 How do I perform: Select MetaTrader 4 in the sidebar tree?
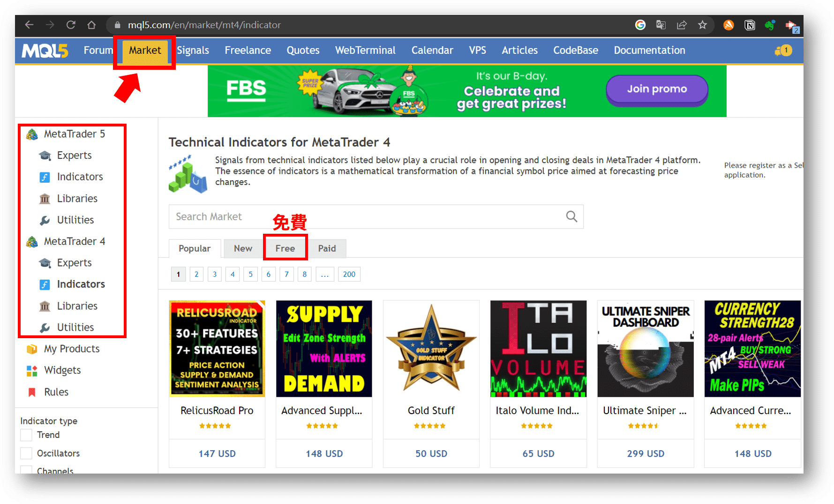coord(74,241)
